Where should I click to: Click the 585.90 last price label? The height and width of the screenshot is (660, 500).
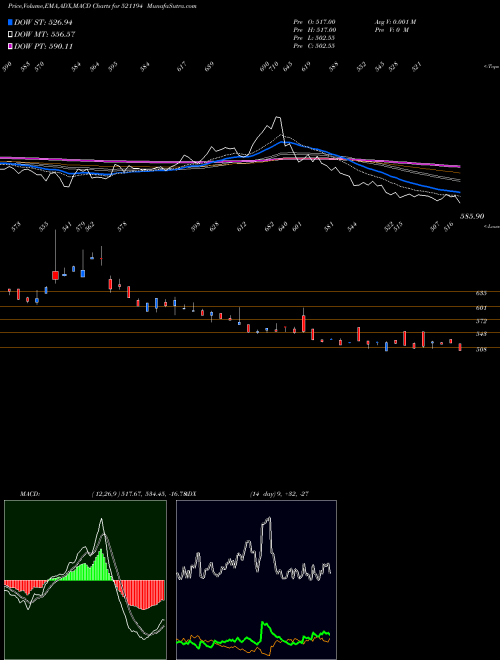point(472,216)
